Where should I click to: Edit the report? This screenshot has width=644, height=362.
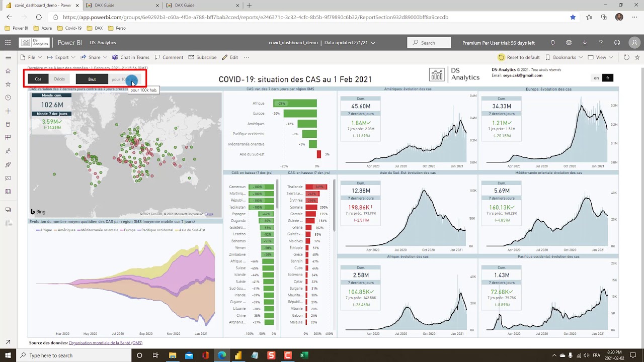coord(230,57)
